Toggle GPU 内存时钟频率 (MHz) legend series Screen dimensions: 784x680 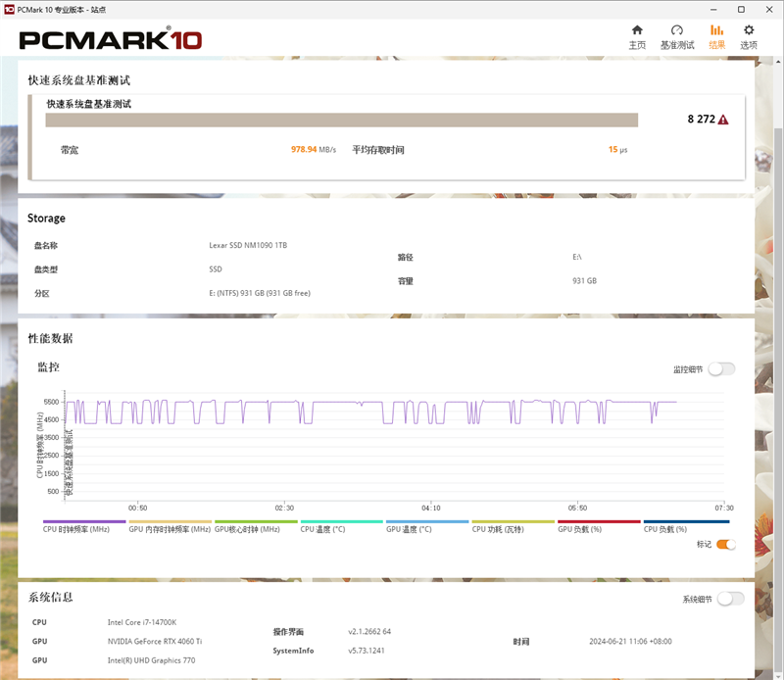click(170, 527)
